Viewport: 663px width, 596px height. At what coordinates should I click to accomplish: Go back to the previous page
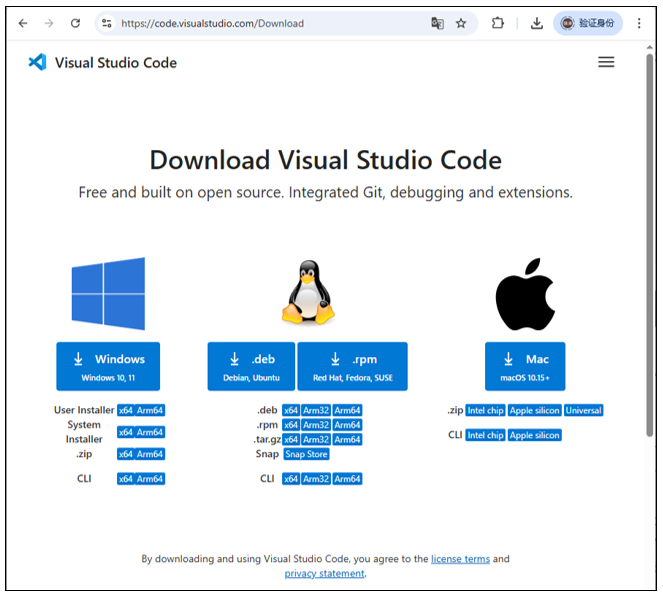tap(23, 23)
